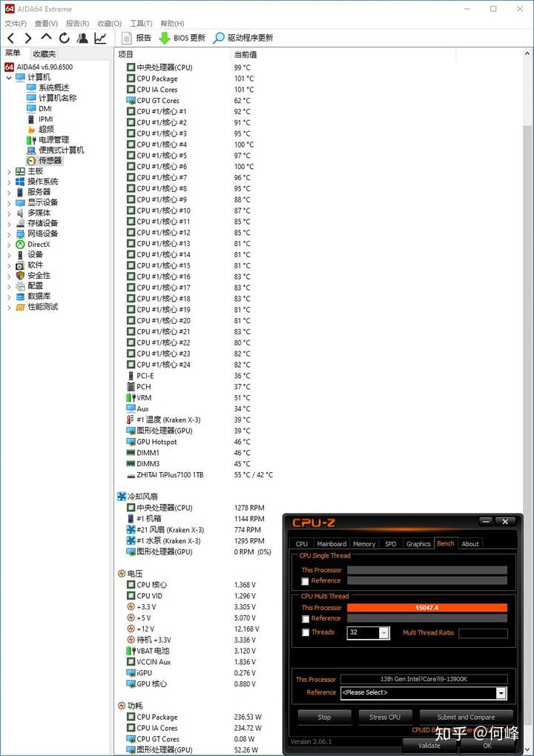The height and width of the screenshot is (756, 534).
Task: Click the 驱动程序更新 magnifier button
Action: [243, 38]
